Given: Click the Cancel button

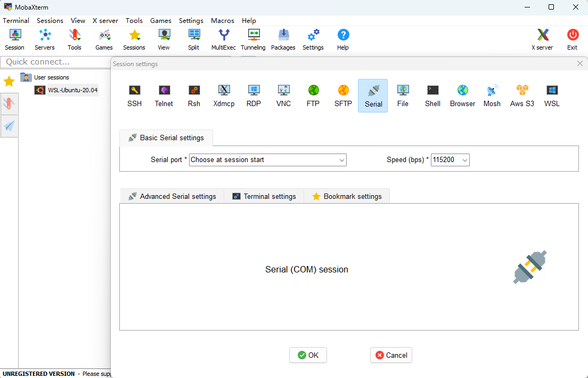Looking at the screenshot, I should coord(391,355).
